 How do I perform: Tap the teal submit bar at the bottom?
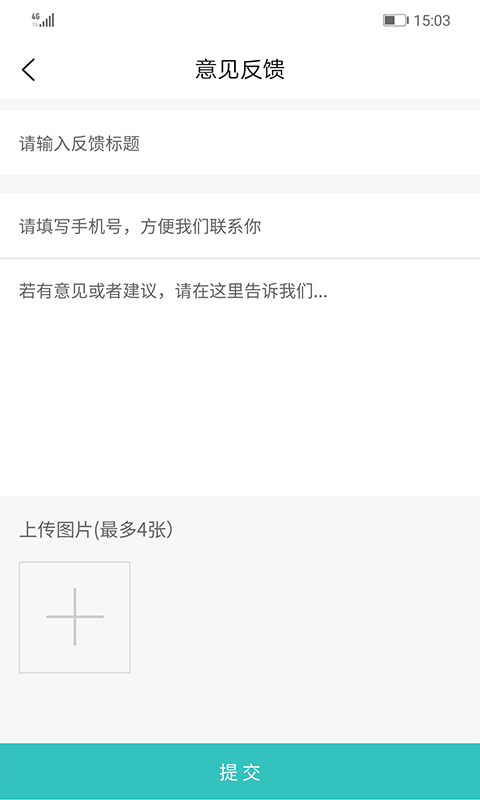tap(240, 772)
